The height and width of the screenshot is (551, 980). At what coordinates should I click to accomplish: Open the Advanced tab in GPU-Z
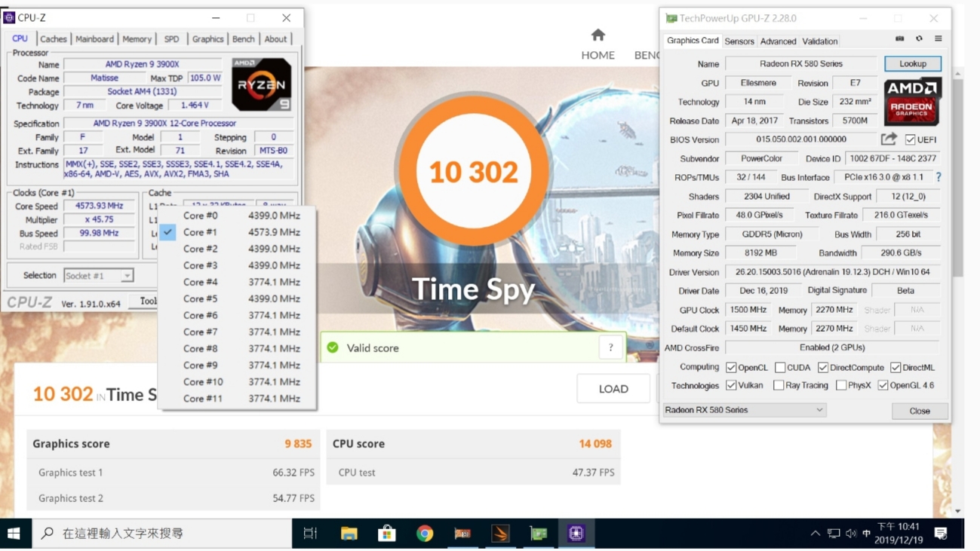(778, 41)
